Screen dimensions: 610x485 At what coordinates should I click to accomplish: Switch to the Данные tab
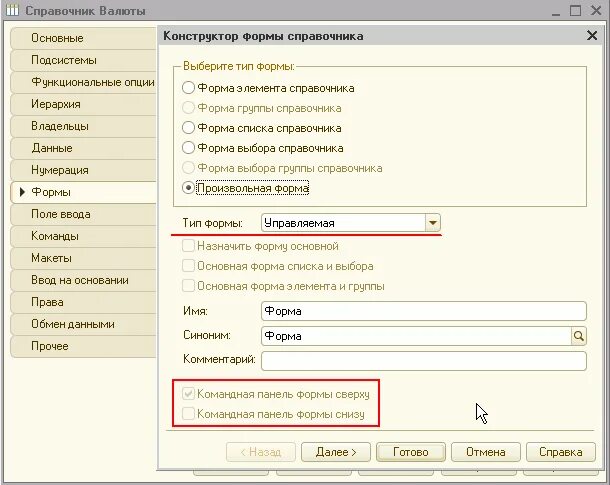coord(83,148)
